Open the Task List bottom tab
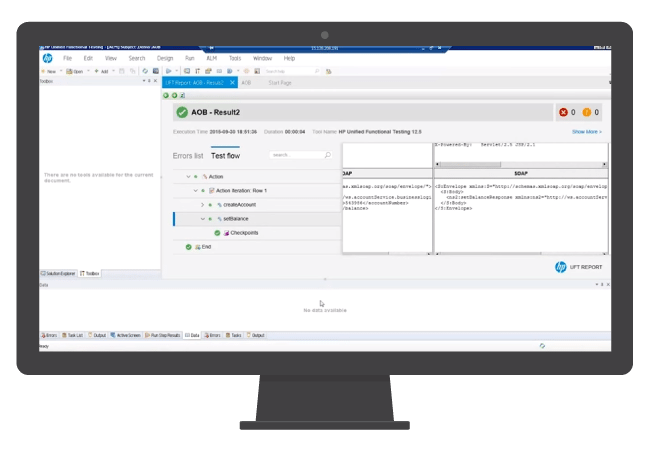This screenshot has height=450, width=650. click(x=73, y=335)
